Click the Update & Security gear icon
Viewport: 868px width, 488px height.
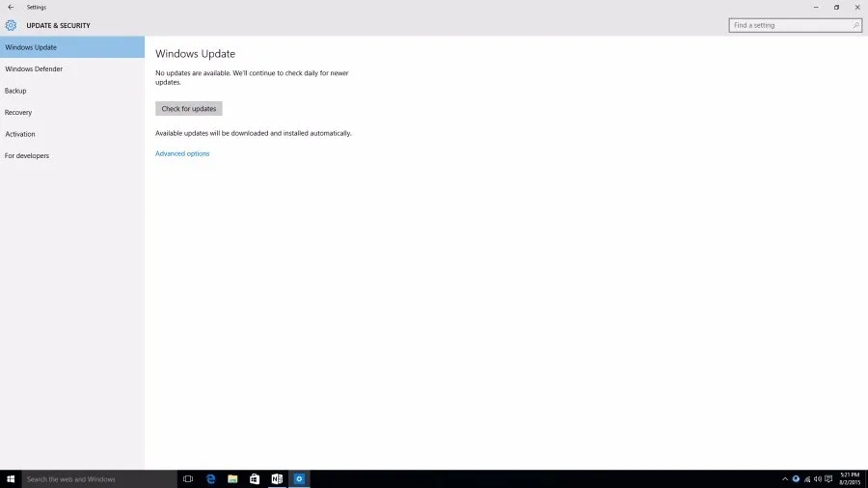coord(11,25)
